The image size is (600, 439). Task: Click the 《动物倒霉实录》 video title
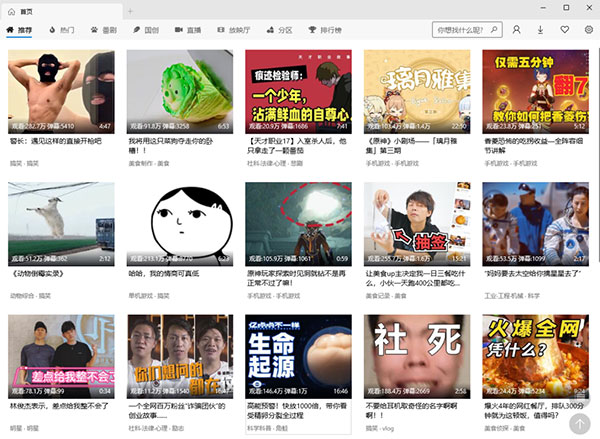pos(40,273)
